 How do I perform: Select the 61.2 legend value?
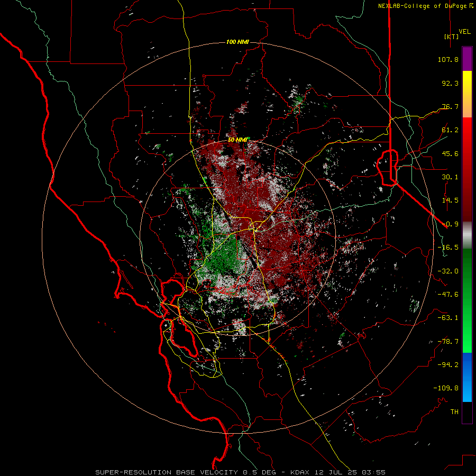tap(450, 130)
